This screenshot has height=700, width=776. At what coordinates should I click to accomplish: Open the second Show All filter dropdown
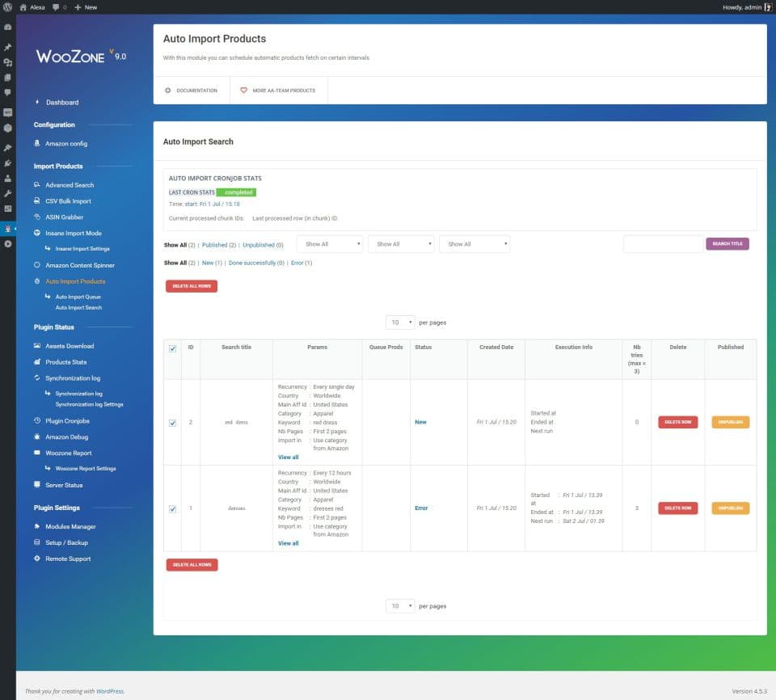tap(401, 244)
